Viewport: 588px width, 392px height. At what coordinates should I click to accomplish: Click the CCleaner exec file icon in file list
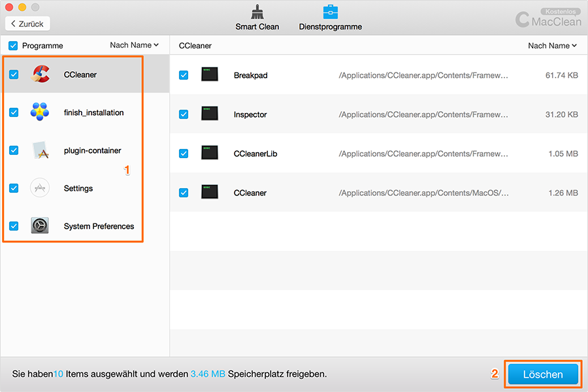point(210,191)
